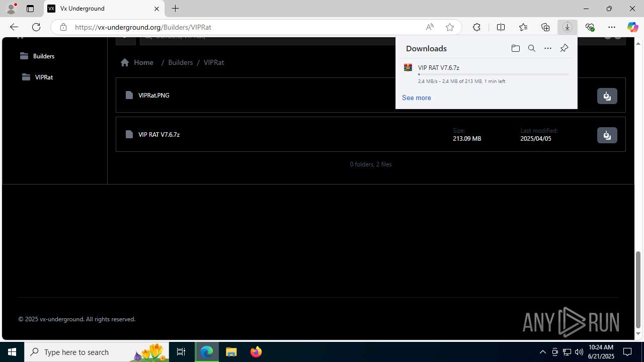Click the 0 folders, 2 files summary

click(x=371, y=164)
